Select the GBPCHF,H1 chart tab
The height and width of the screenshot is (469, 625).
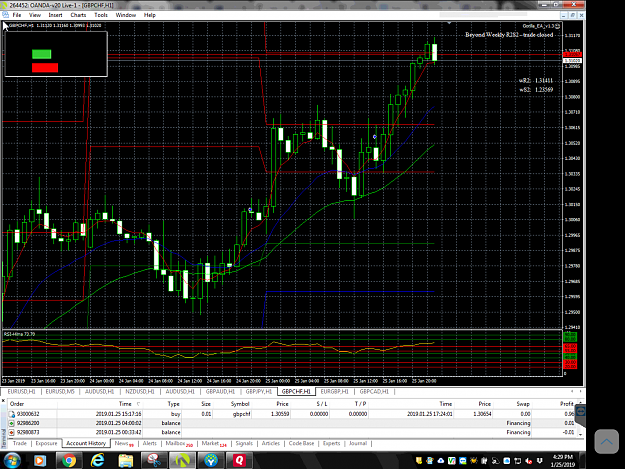(296, 392)
